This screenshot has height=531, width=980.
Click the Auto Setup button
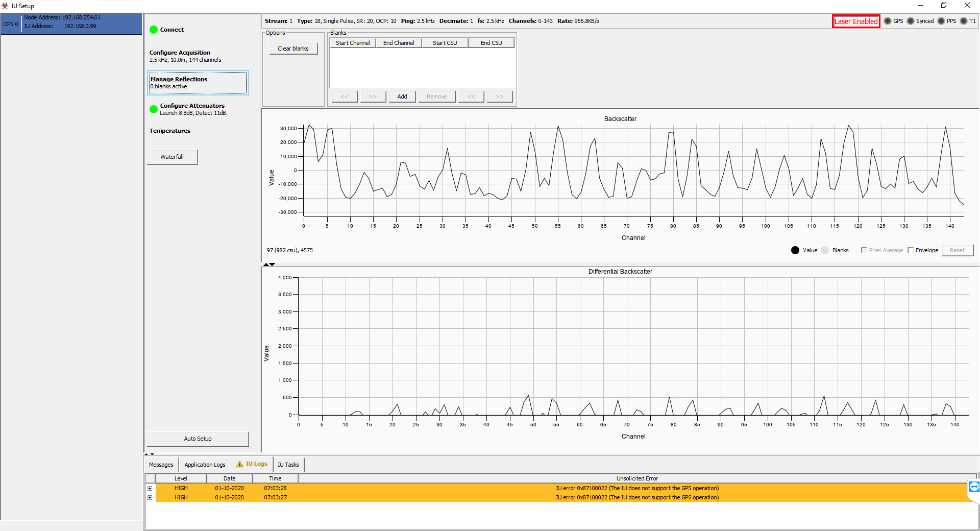click(x=198, y=439)
